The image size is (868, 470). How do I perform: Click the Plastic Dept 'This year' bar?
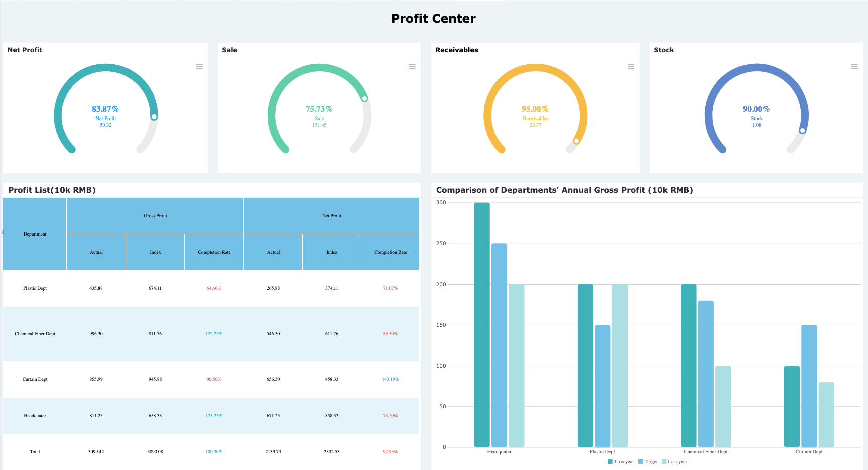pyautogui.click(x=585, y=366)
